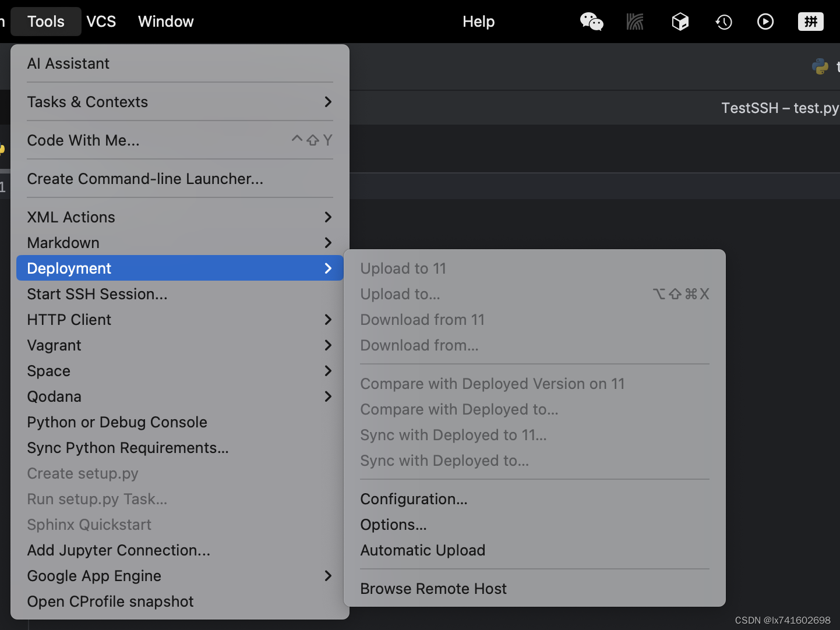Viewport: 840px width, 630px height.
Task: Select the highlighted Deployment item
Action: coord(180,268)
